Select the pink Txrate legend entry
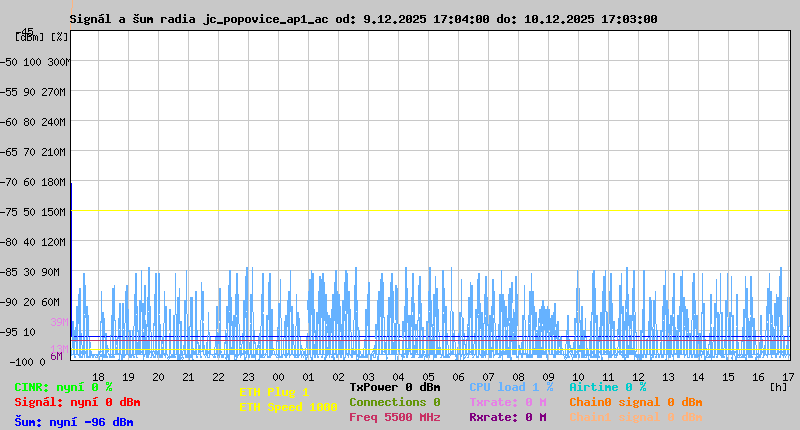Screen dimensions: 800x430 coord(507,402)
